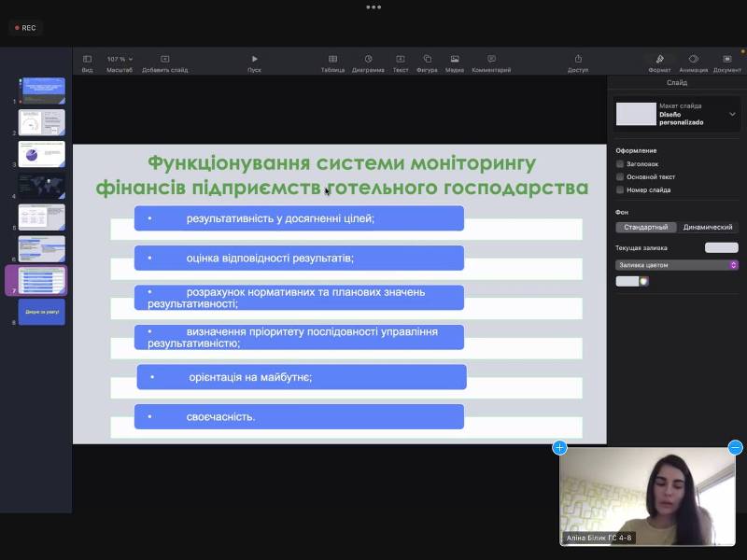Click the REC recording indicator

(26, 28)
